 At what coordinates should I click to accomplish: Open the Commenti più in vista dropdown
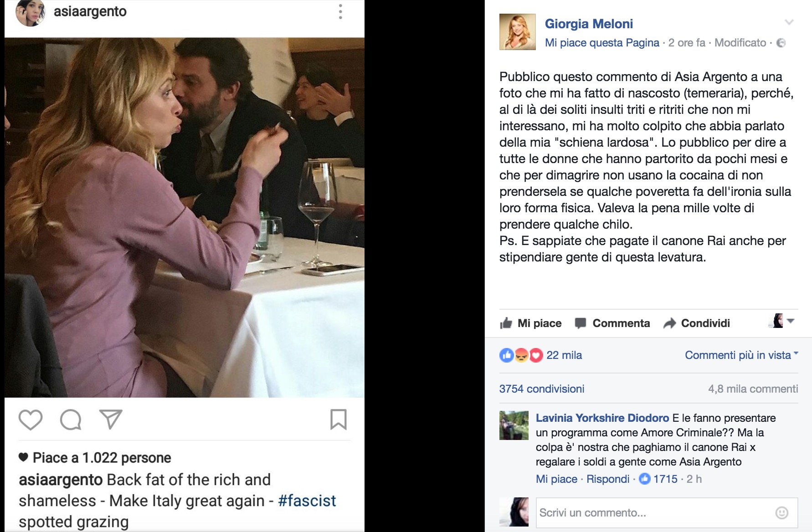[x=741, y=355]
